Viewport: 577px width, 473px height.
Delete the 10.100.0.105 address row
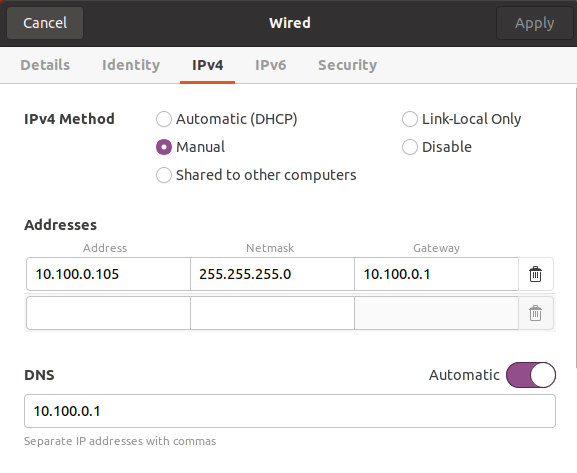click(535, 274)
